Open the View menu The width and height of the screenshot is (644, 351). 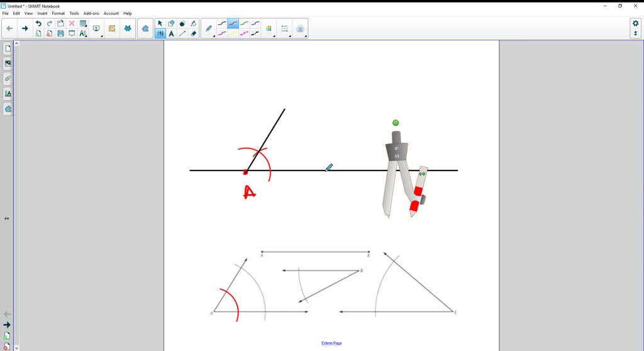(28, 13)
